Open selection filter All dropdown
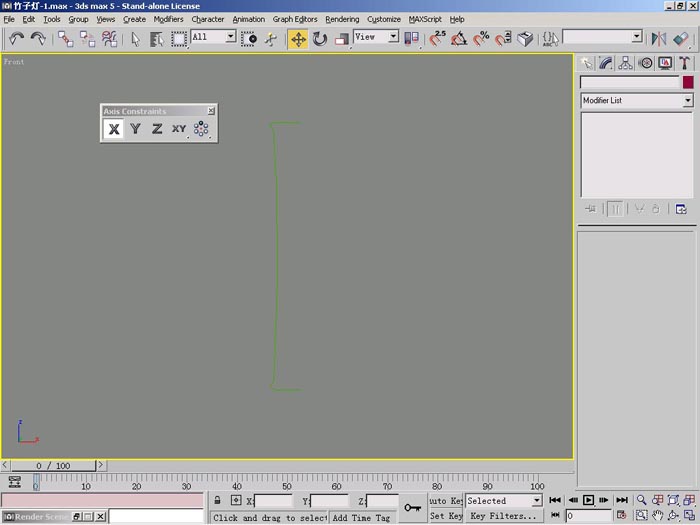Viewport: 700px width, 525px height. point(230,37)
